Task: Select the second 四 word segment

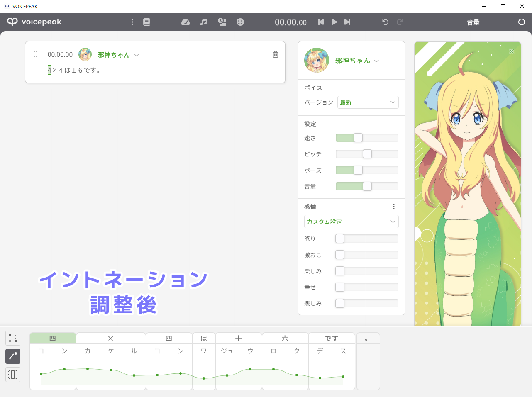Action: point(169,338)
